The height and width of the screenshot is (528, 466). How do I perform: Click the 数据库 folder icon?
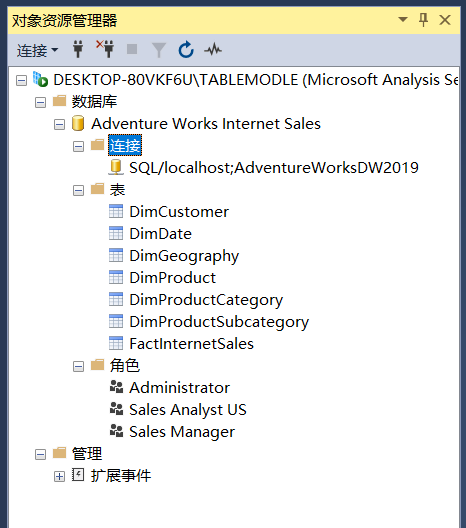pos(60,101)
